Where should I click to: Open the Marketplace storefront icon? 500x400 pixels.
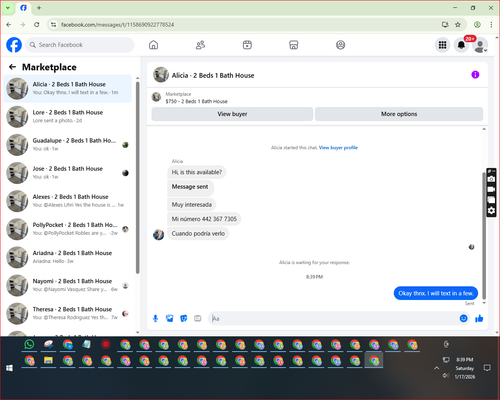coord(294,45)
